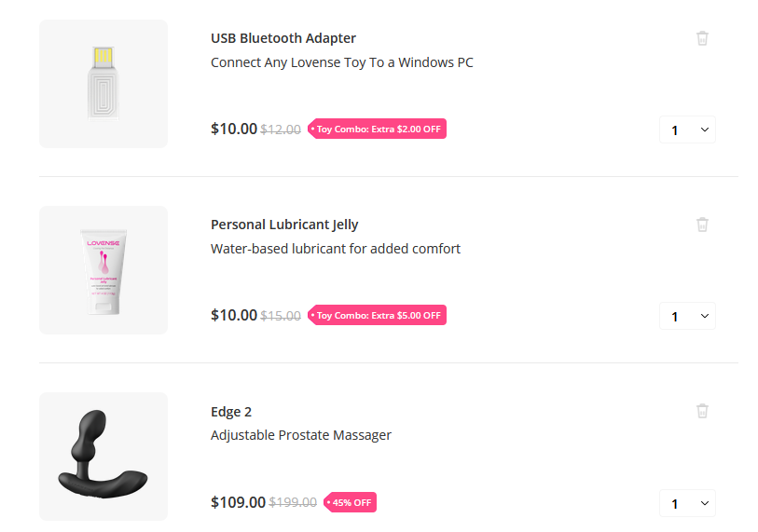This screenshot has width=758, height=532.
Task: Click the "Adjustable Prostate Massager" subtitle
Action: click(301, 435)
